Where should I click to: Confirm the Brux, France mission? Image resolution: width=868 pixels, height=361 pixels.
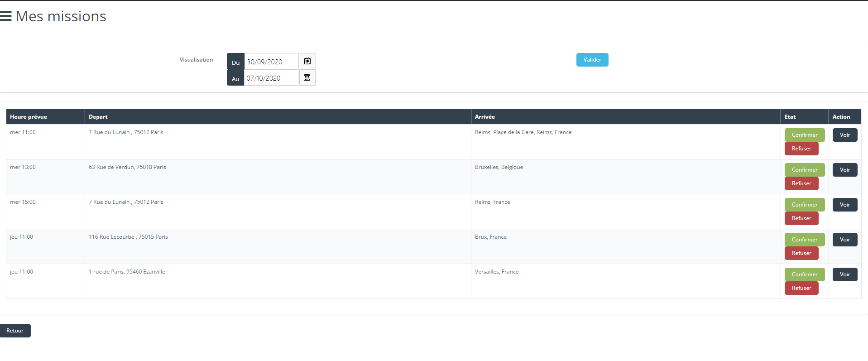coord(804,240)
